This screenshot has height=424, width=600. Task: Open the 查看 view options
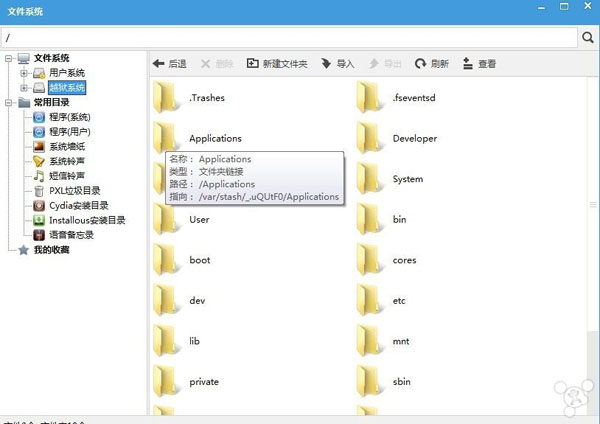[479, 64]
